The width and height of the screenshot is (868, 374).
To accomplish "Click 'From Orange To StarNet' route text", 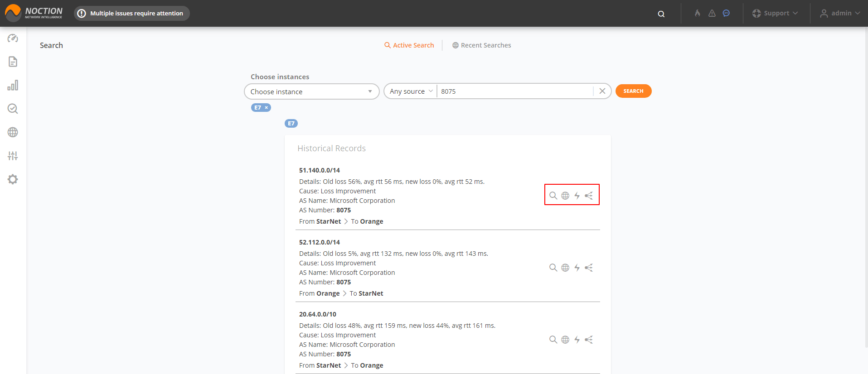I will [x=341, y=293].
